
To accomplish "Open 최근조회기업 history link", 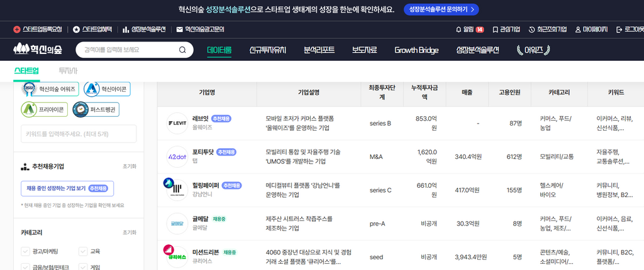I will coord(548,30).
